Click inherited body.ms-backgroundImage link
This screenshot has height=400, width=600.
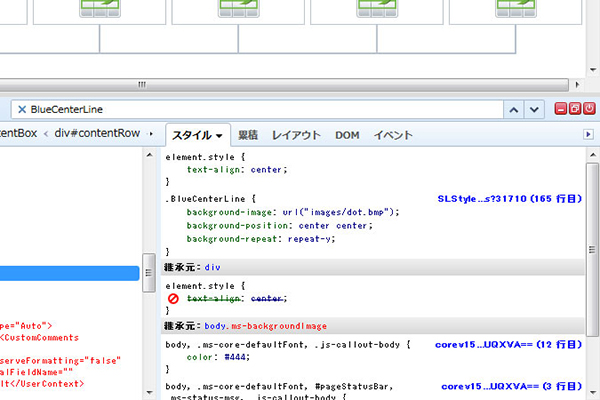266,326
